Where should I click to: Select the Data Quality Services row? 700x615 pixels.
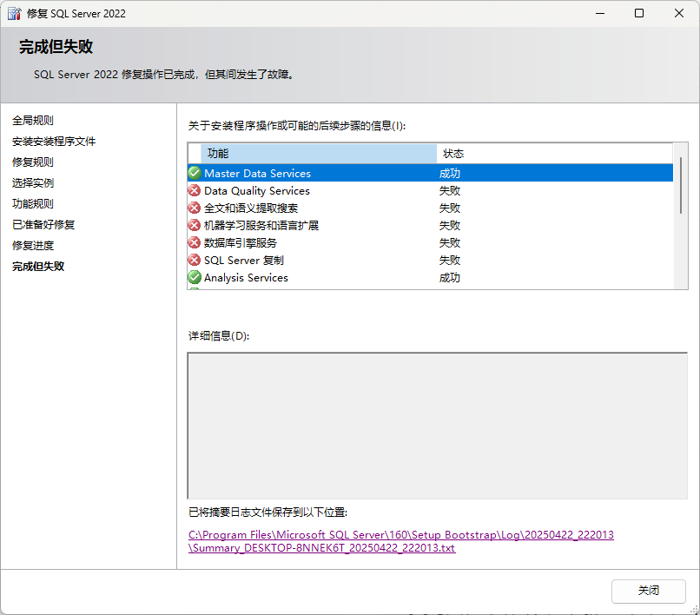pyautogui.click(x=431, y=191)
